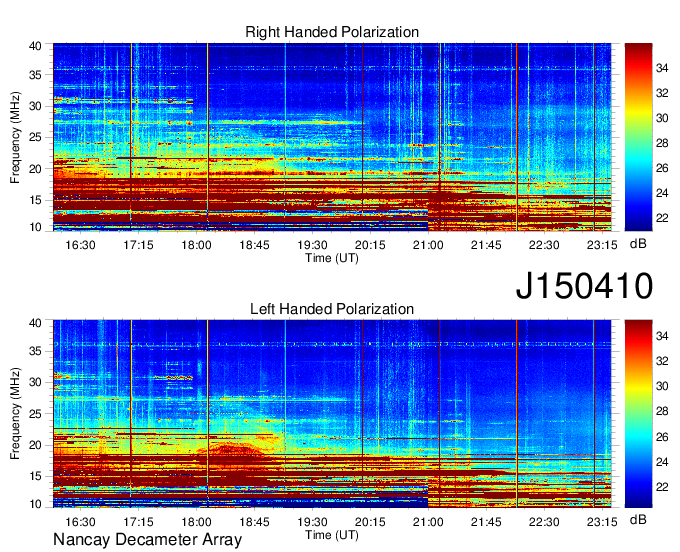Click the 28 tick on the bottom colorbar
Screen dimensions: 680x552
pyautogui.click(x=662, y=411)
